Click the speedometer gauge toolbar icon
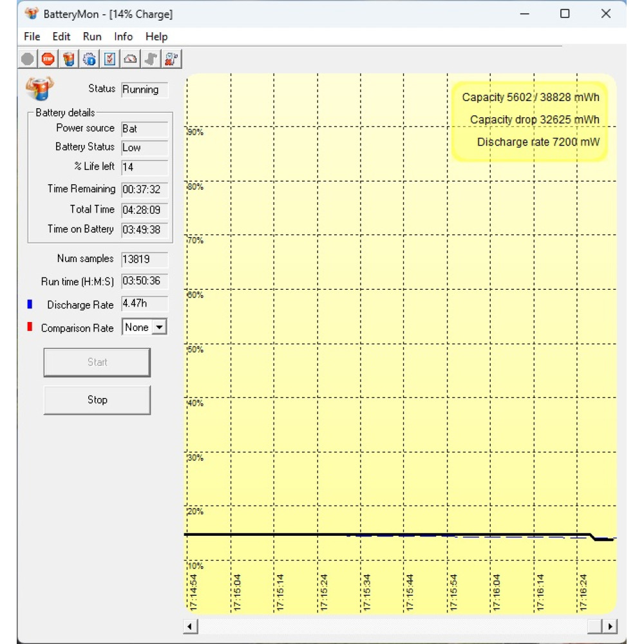 point(131,59)
